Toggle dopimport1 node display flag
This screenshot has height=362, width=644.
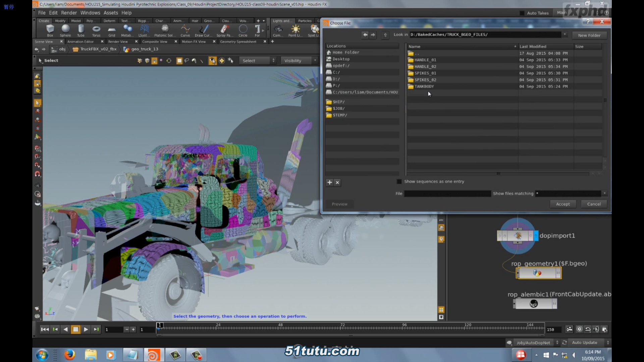coord(536,236)
